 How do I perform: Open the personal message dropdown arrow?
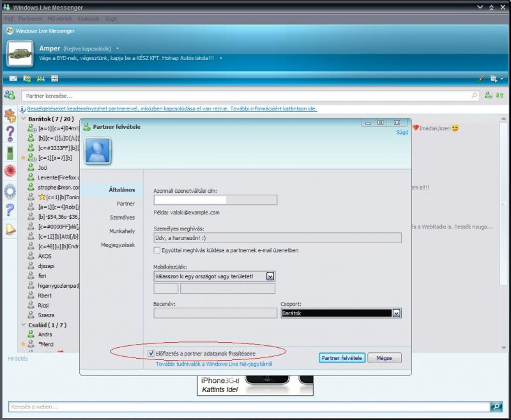click(x=221, y=58)
